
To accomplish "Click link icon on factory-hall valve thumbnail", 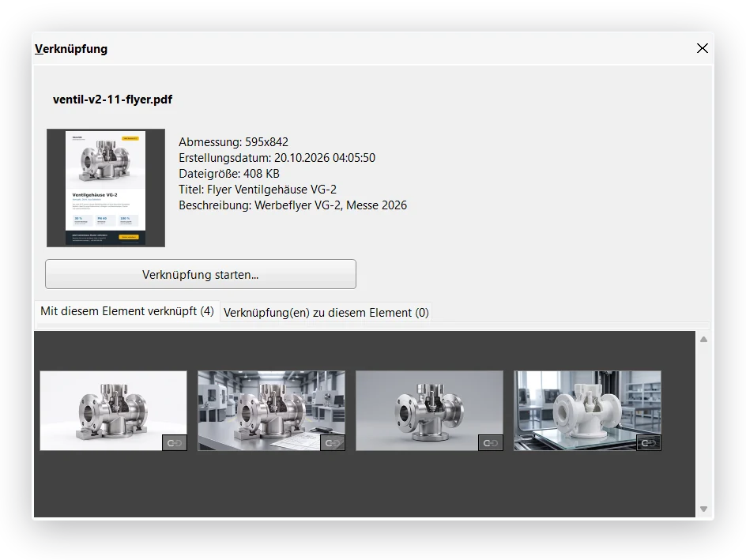I will pyautogui.click(x=333, y=442).
